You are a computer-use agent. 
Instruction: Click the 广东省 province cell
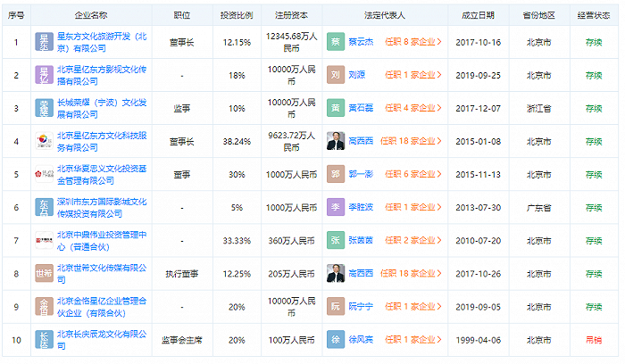[539, 208]
